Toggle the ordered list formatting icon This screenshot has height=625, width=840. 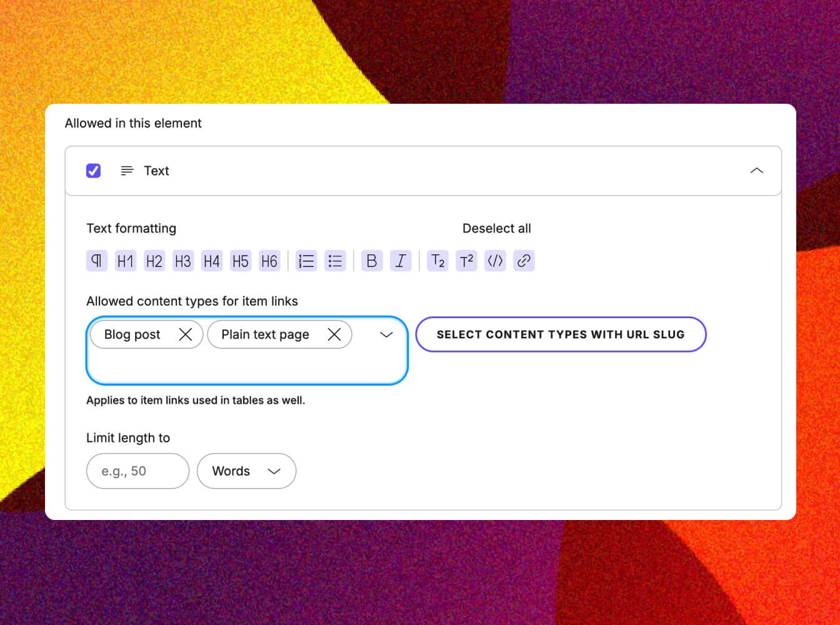(306, 261)
